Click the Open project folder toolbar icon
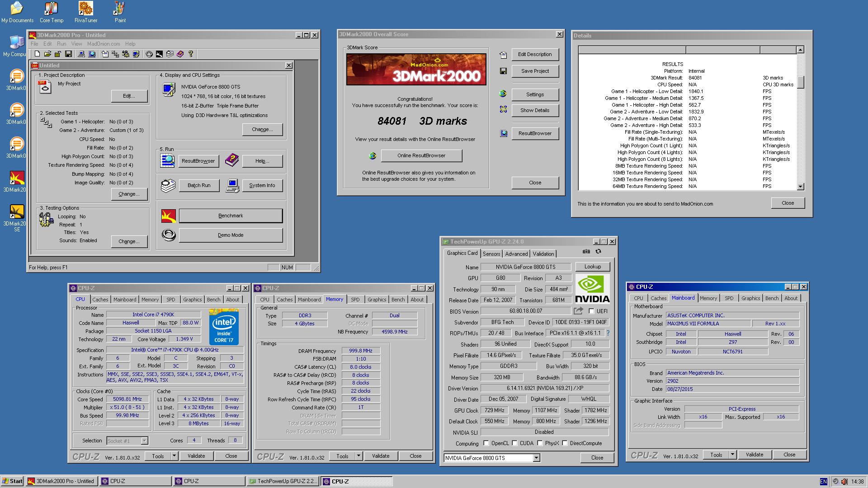 pyautogui.click(x=47, y=54)
